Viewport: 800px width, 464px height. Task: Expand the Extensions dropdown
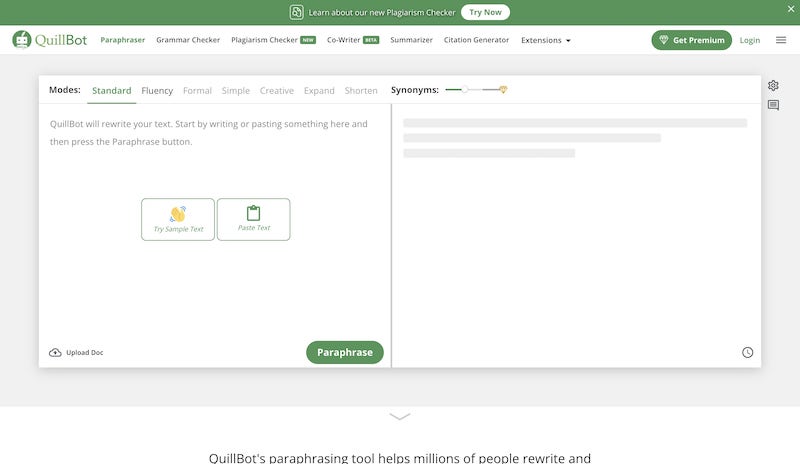(x=545, y=40)
